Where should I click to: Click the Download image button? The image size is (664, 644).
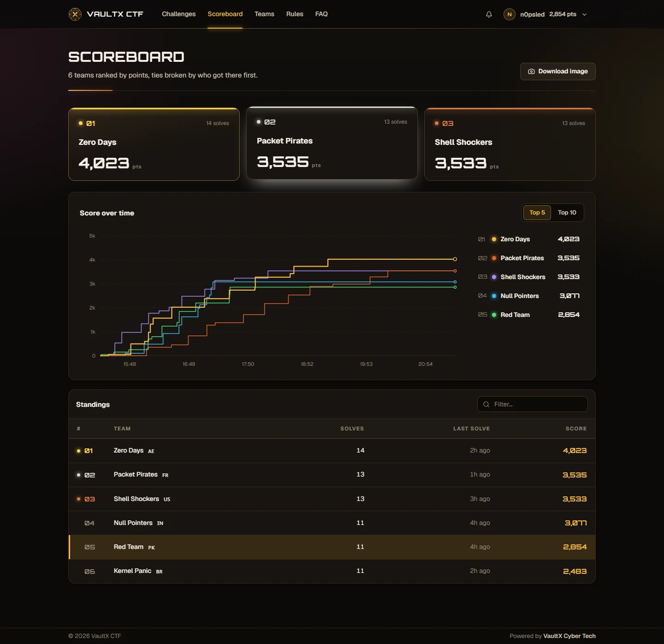coord(558,72)
